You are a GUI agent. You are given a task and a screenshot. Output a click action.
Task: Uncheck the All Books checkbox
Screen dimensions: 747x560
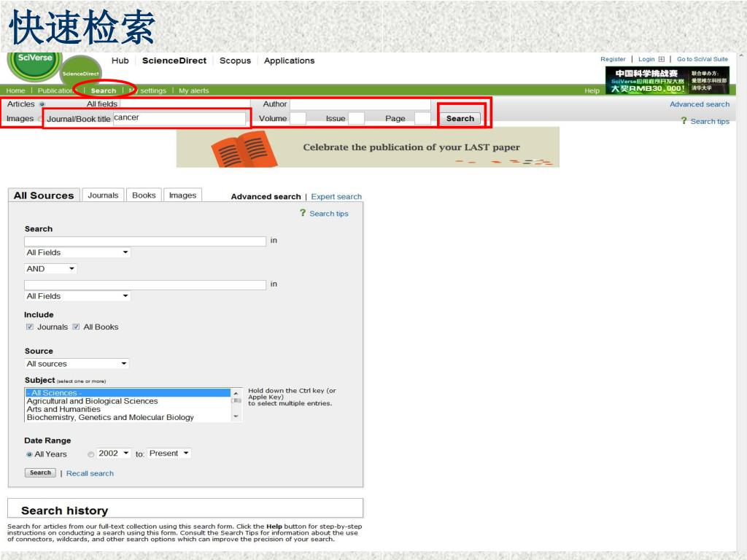[76, 327]
